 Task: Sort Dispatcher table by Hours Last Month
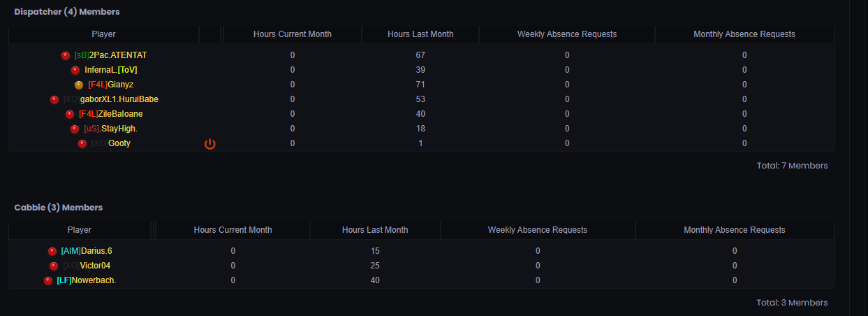(420, 34)
